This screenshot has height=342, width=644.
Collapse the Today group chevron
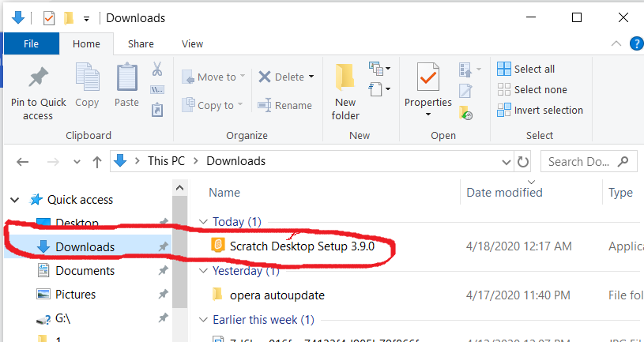point(202,222)
